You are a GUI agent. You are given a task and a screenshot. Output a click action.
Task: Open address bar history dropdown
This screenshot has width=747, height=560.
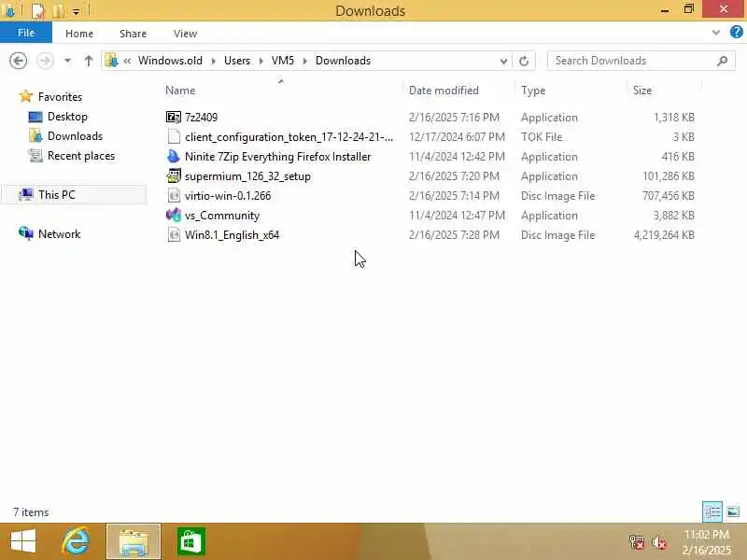click(x=503, y=61)
